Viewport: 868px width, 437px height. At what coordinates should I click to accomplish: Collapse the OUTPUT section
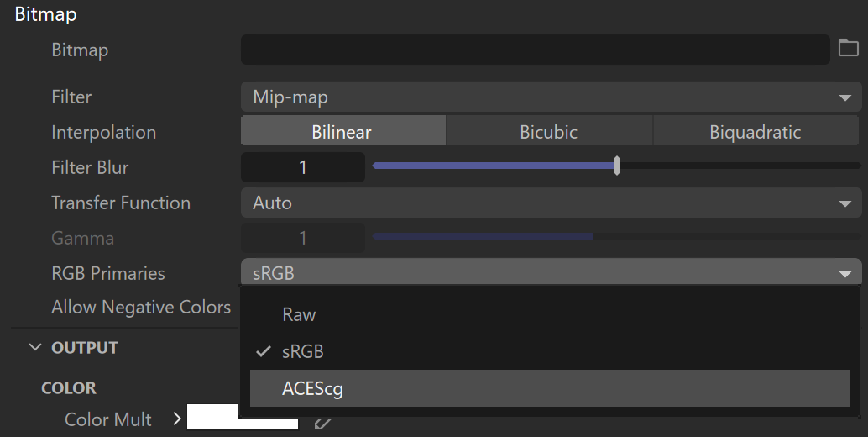(x=35, y=347)
